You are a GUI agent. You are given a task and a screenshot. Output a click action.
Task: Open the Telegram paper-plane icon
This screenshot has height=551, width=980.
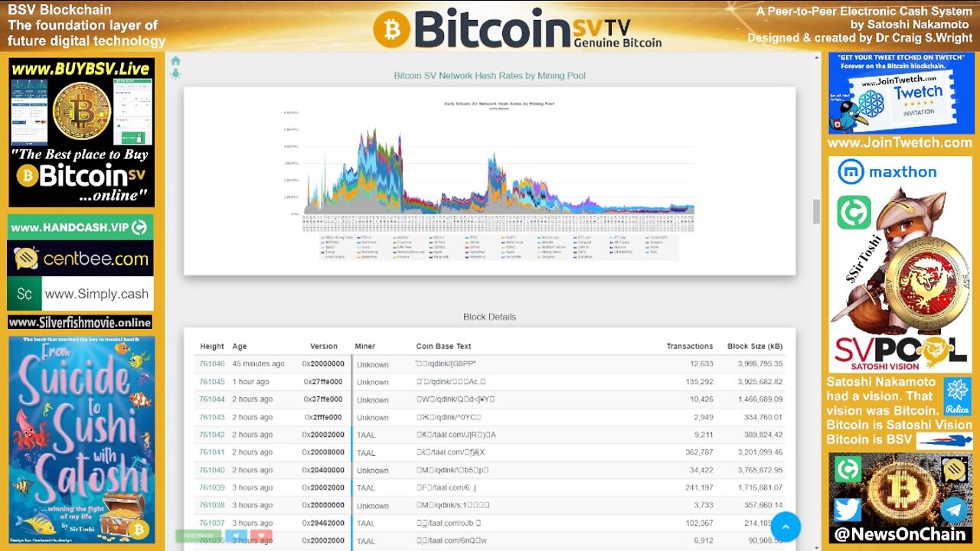[x=953, y=510]
